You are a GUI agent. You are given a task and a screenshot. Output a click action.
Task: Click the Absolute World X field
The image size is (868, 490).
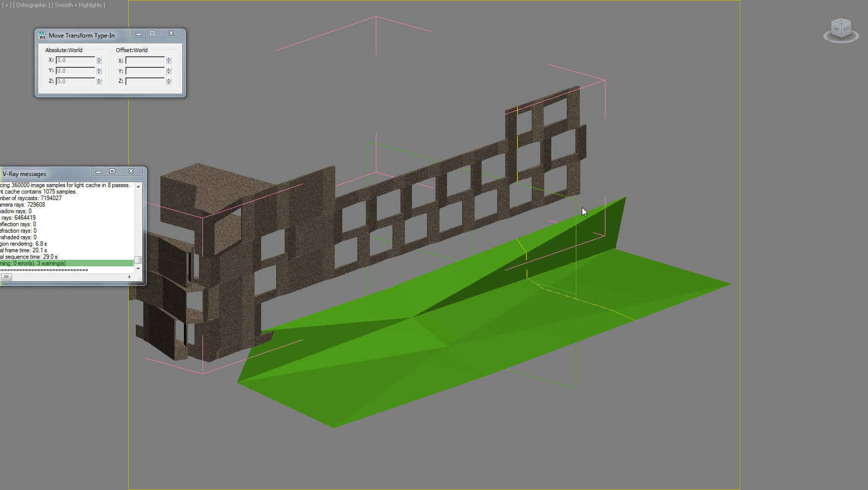pos(76,60)
